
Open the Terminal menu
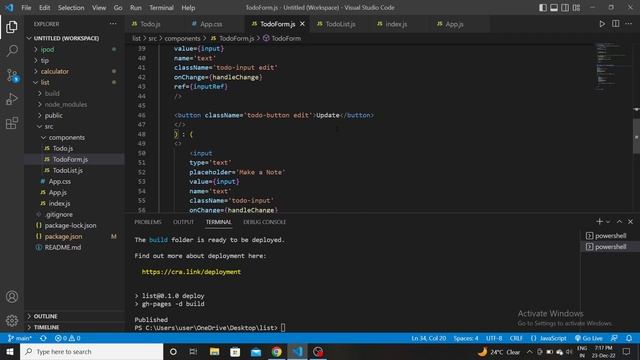tap(161, 8)
